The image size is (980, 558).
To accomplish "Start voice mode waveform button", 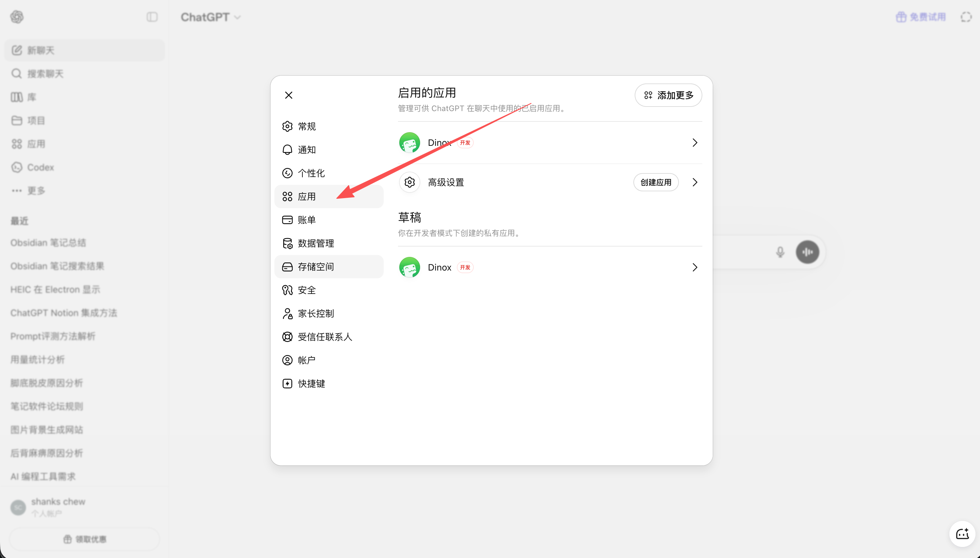I will point(807,252).
